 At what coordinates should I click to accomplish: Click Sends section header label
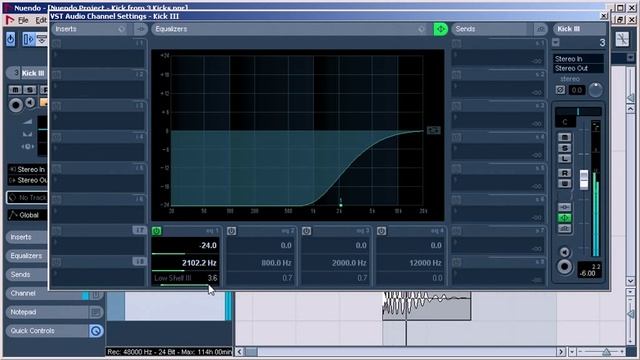pos(465,29)
